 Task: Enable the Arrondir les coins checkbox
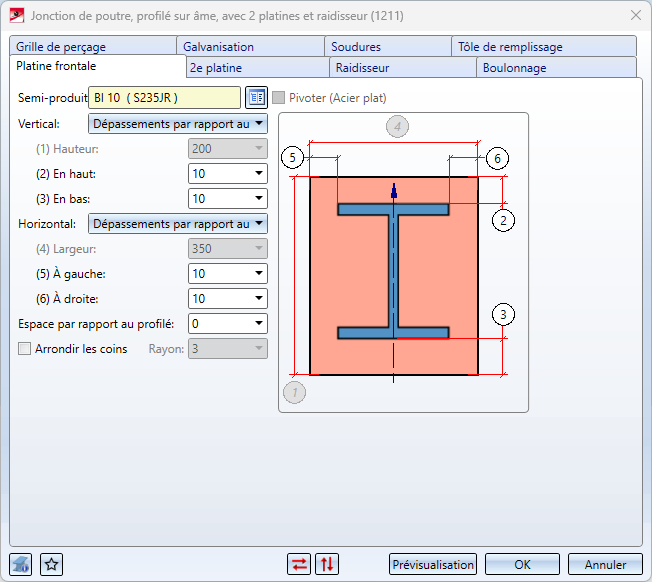click(x=25, y=348)
